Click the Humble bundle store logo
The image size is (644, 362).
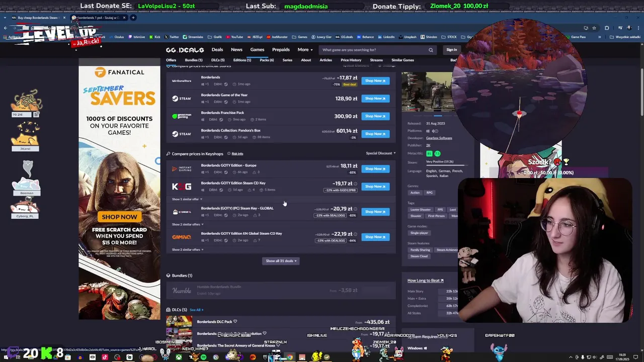tap(182, 291)
